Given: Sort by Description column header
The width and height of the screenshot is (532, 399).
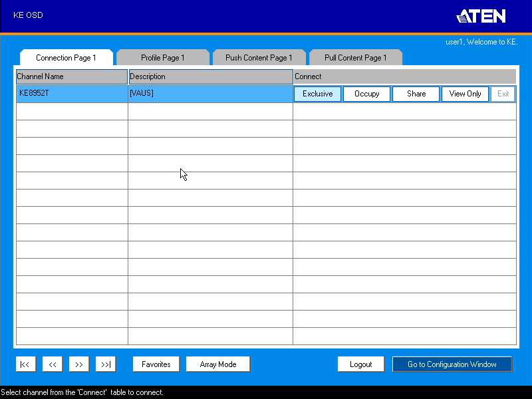Looking at the screenshot, I should click(x=211, y=76).
